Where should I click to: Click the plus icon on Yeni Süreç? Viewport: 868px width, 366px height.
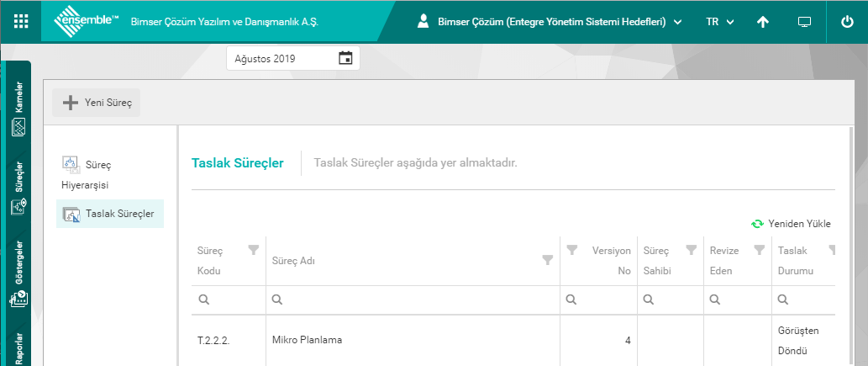coord(71,103)
